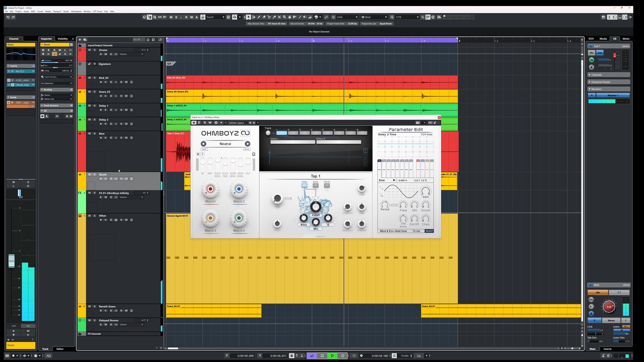The height and width of the screenshot is (362, 644).
Task: Enable the FShift module toggle in Tap 1
Action: pyautogui.click(x=327, y=185)
